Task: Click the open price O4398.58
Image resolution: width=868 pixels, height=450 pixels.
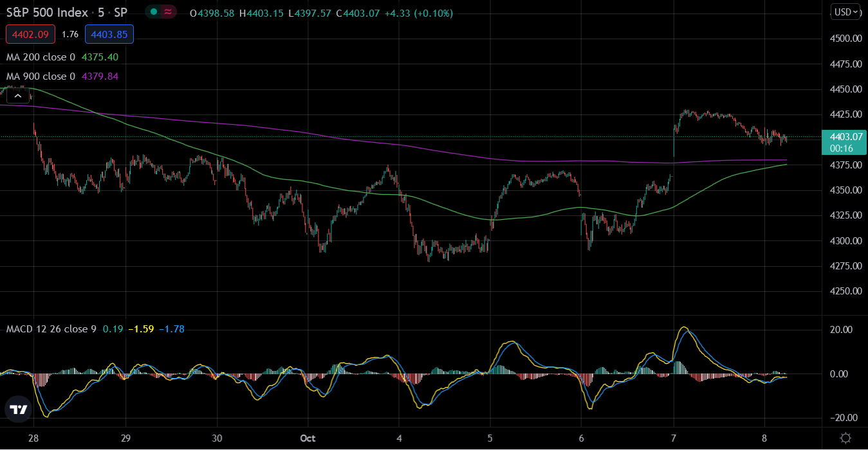Action: (212, 13)
